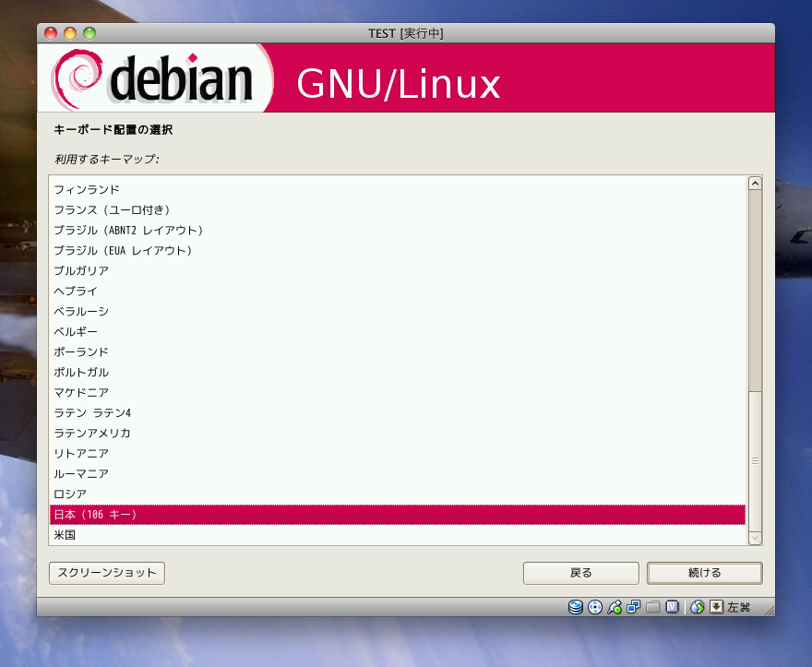Screen dimensions: 812x667
Task: Click the keyboard capture arrow icon
Action: pos(716,607)
